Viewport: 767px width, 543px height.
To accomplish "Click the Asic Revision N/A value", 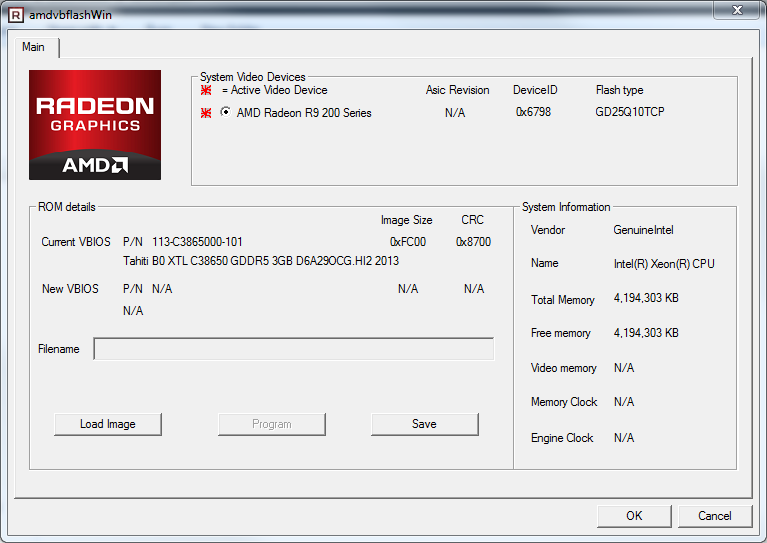I will [x=455, y=113].
